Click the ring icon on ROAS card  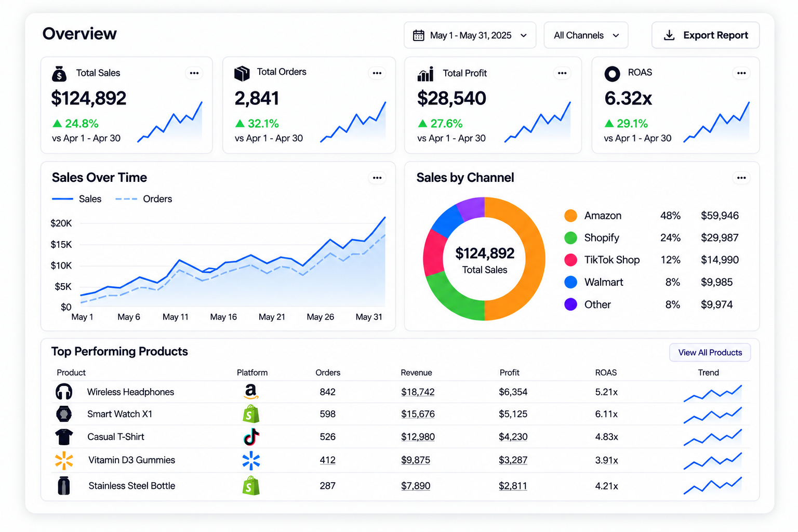(613, 74)
